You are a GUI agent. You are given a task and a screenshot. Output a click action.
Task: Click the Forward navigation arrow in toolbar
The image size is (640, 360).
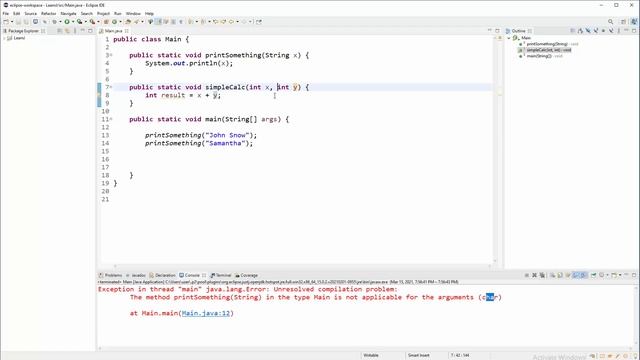[244, 22]
